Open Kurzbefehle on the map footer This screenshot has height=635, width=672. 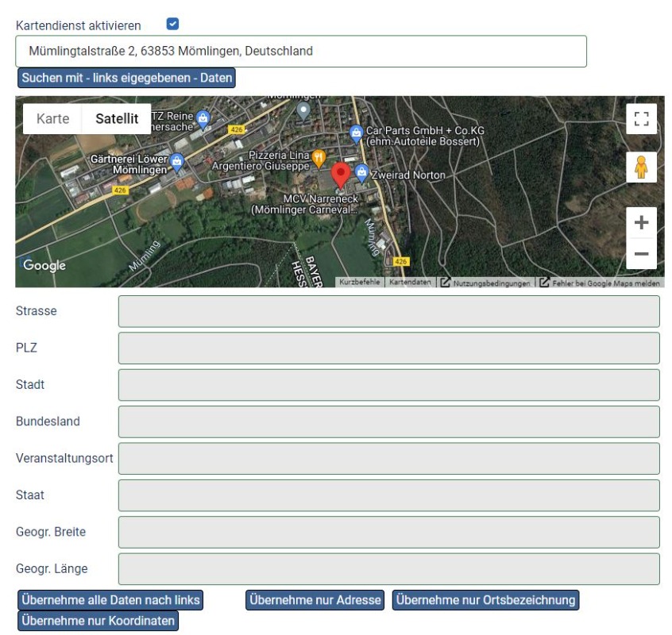[360, 282]
